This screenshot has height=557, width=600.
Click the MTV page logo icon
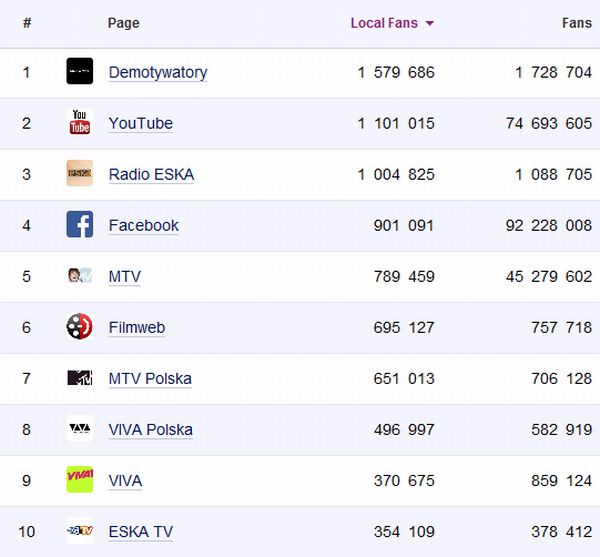point(80,275)
